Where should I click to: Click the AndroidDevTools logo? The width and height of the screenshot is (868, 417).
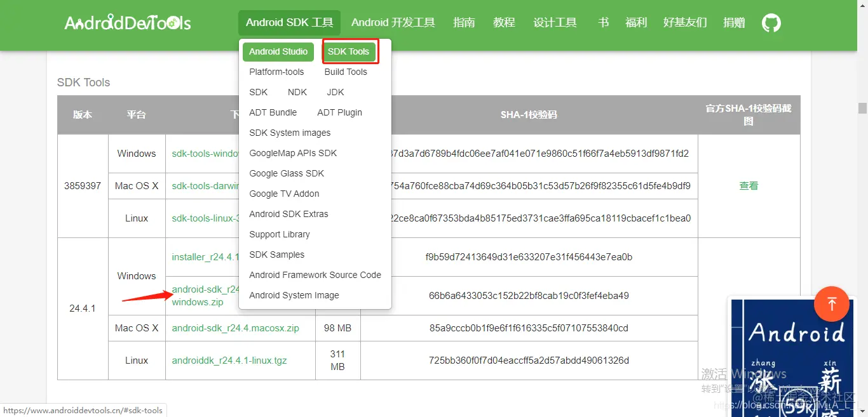tap(128, 23)
